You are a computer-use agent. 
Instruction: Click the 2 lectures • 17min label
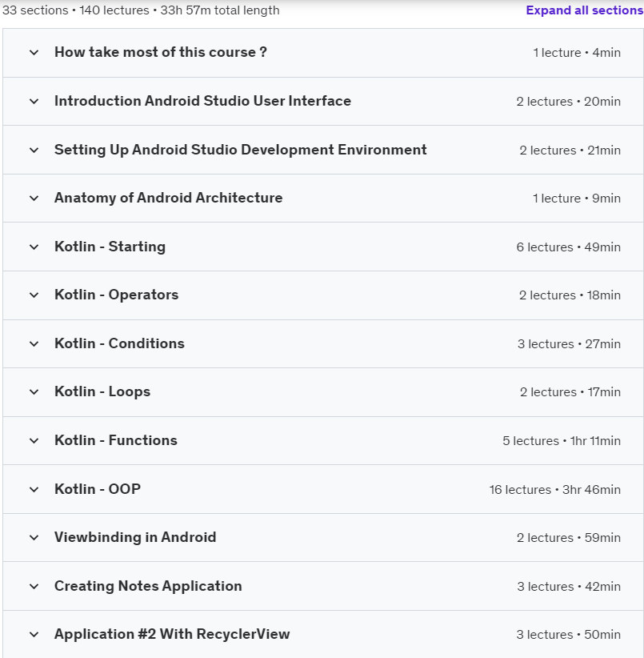(x=570, y=392)
